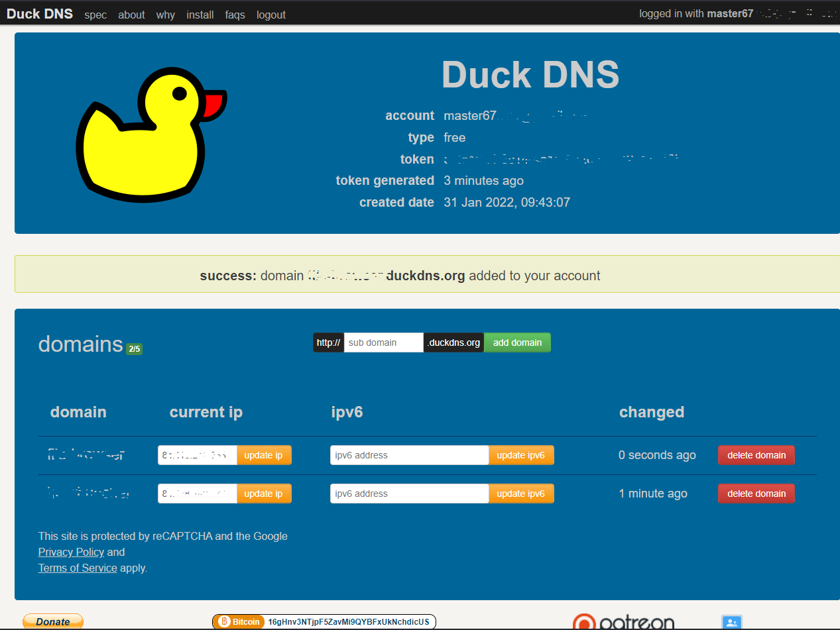Delete the domain changed 0 seconds ago
This screenshot has height=630, width=840.
(756, 455)
